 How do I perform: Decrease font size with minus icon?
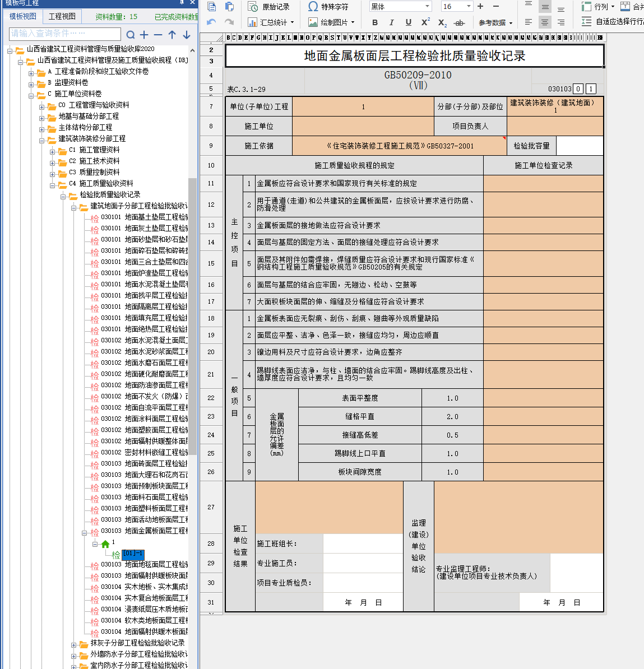coord(496,6)
